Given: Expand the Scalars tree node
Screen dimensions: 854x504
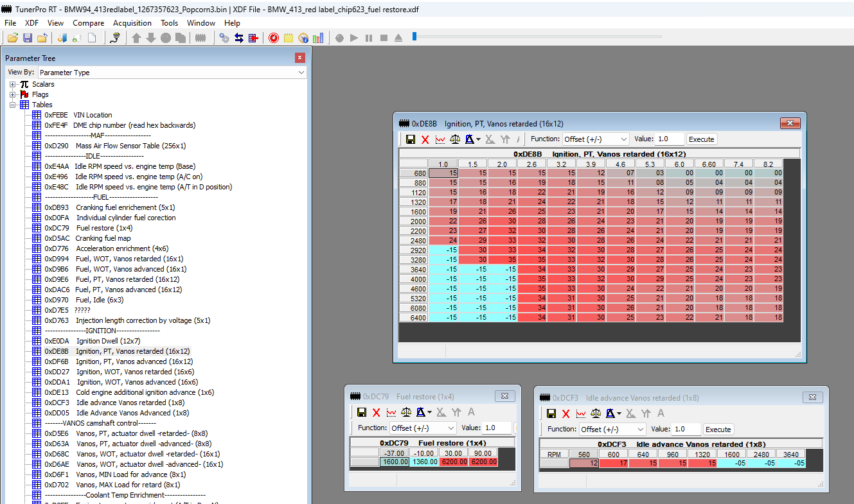Looking at the screenshot, I should click(13, 84).
